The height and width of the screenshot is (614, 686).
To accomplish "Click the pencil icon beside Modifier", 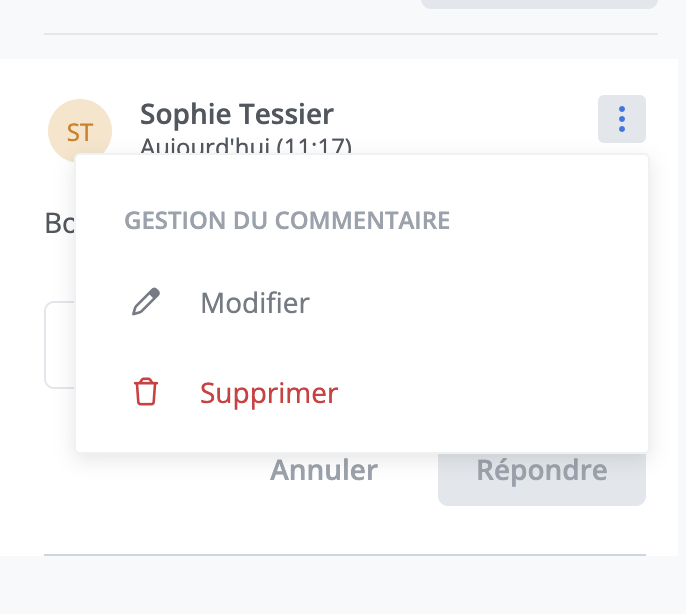I will coord(146,303).
